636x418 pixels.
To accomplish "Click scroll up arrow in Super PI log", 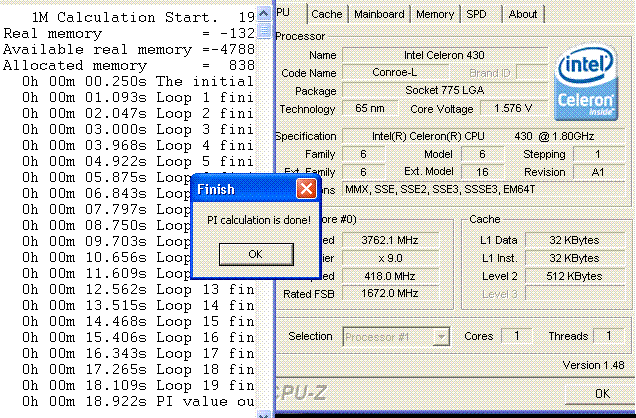I will [264, 14].
